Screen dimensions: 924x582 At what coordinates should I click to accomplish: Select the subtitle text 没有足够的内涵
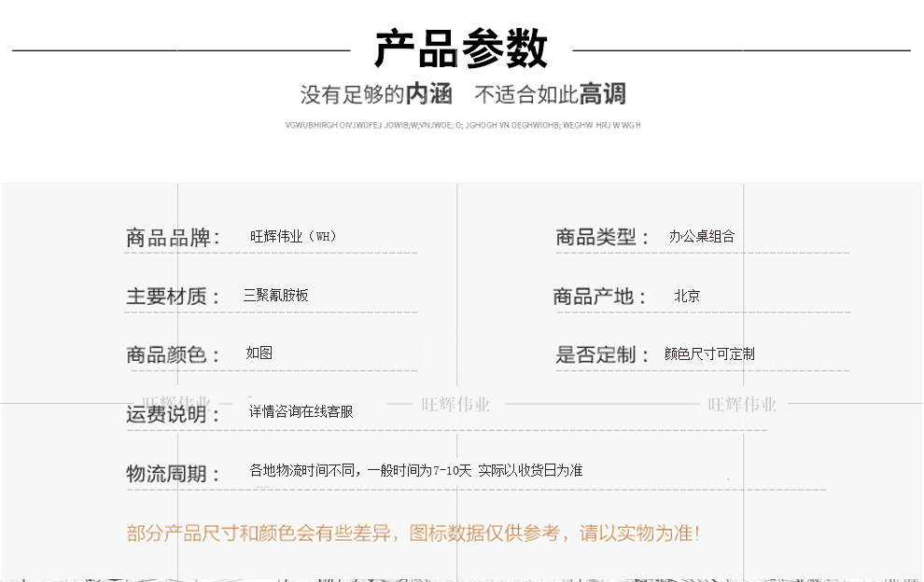pyautogui.click(x=376, y=94)
